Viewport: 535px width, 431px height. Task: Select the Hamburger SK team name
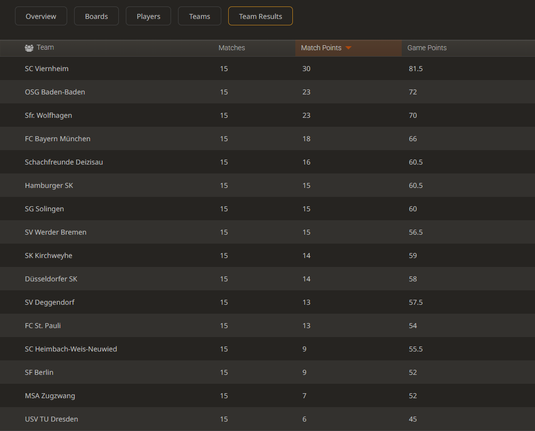(49, 185)
